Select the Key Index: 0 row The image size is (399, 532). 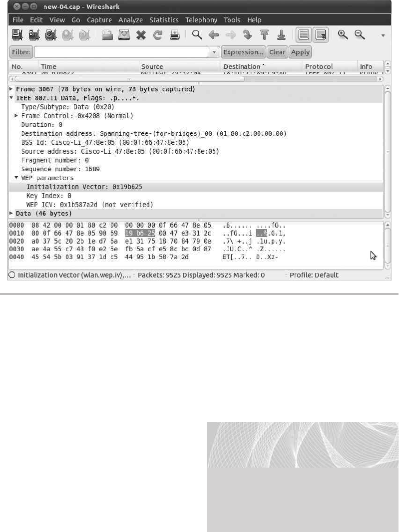click(196, 196)
